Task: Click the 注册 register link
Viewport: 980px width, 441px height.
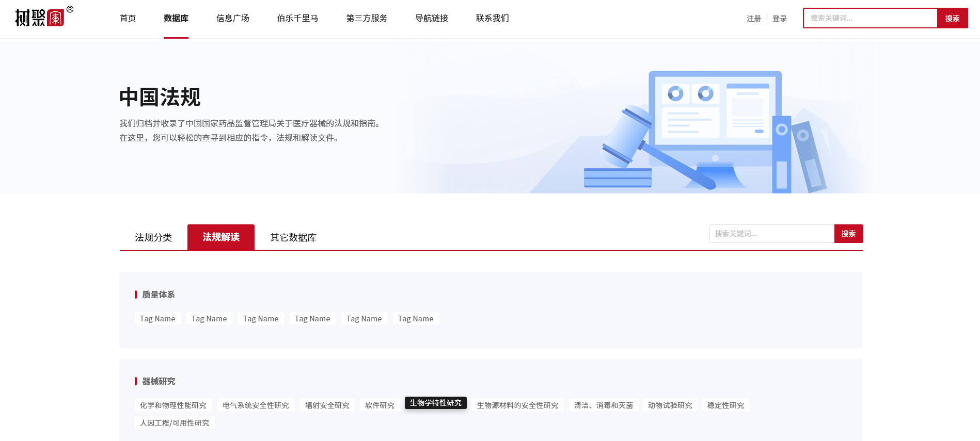Action: click(x=753, y=19)
